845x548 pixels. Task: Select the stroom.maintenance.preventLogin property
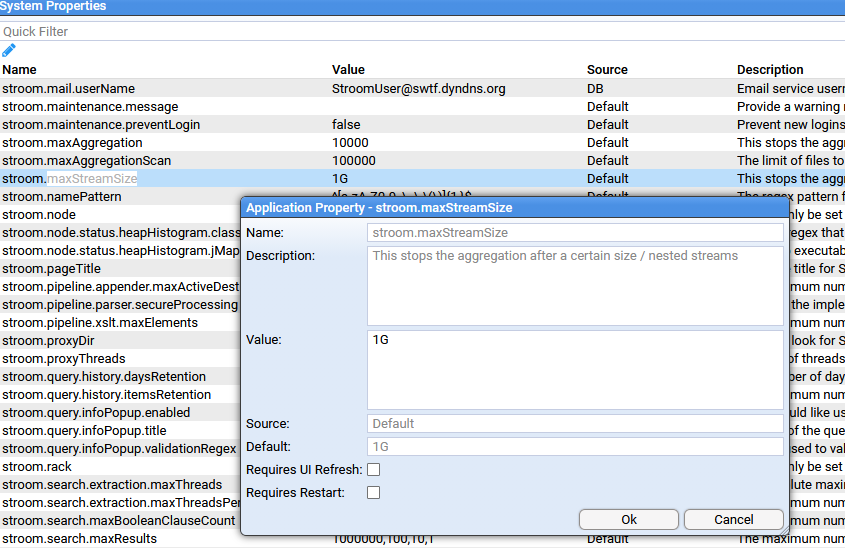pos(101,125)
